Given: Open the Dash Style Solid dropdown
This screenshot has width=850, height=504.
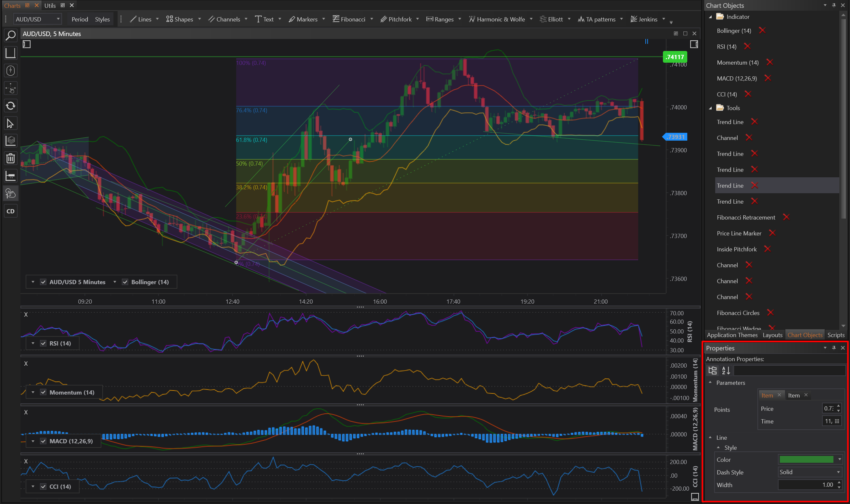Looking at the screenshot, I should 810,472.
